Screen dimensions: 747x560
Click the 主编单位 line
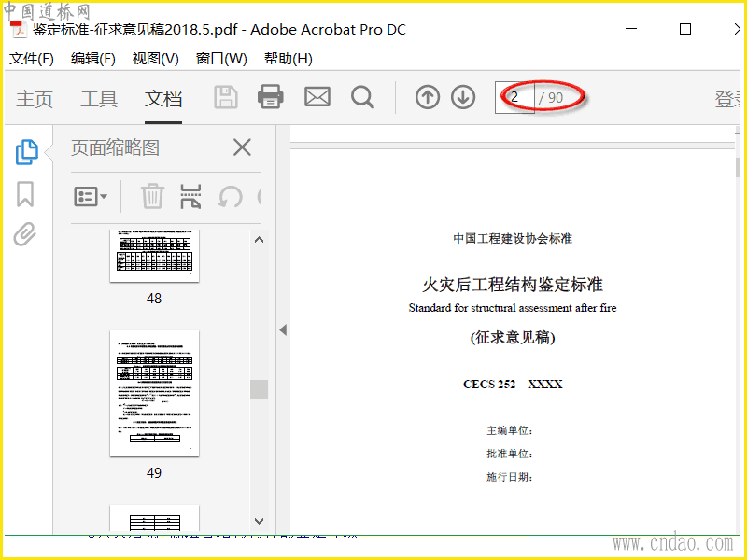click(x=509, y=430)
